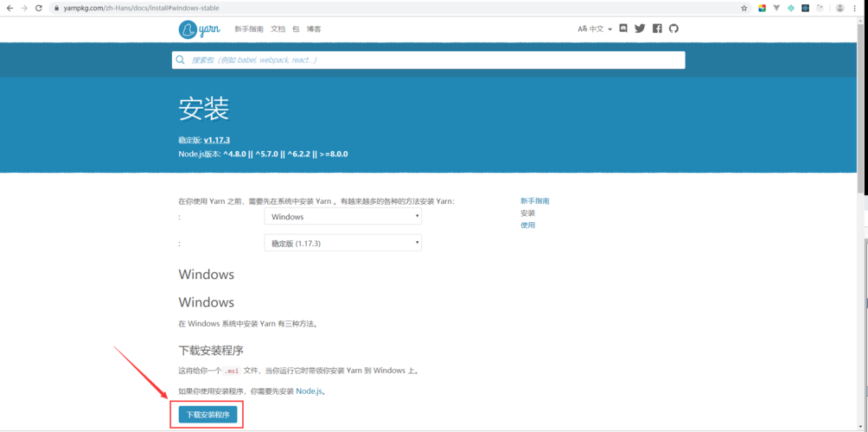Click the search magnifier icon
The image size is (868, 432).
[x=180, y=60]
